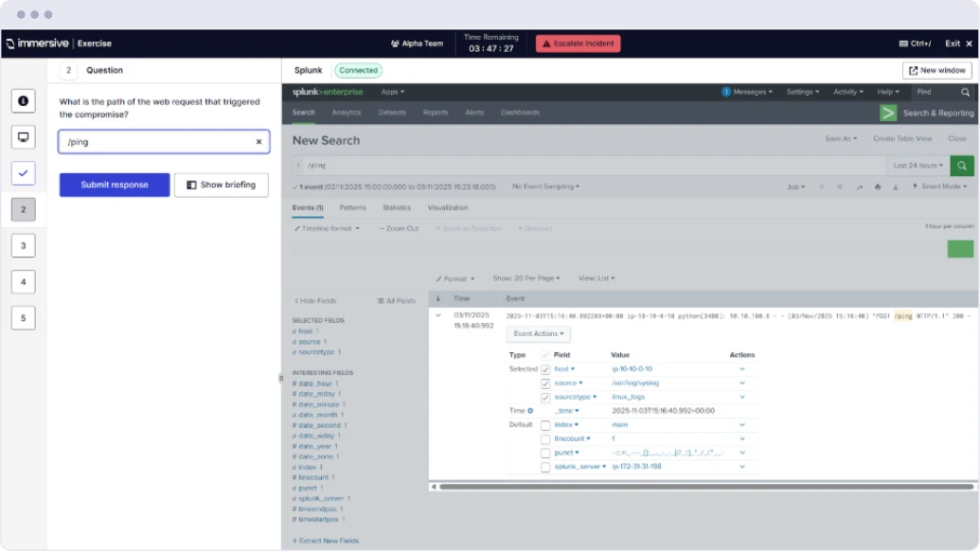Viewport: 980px width, 552px height.
Task: Pause the running search job
Action: 823,187
